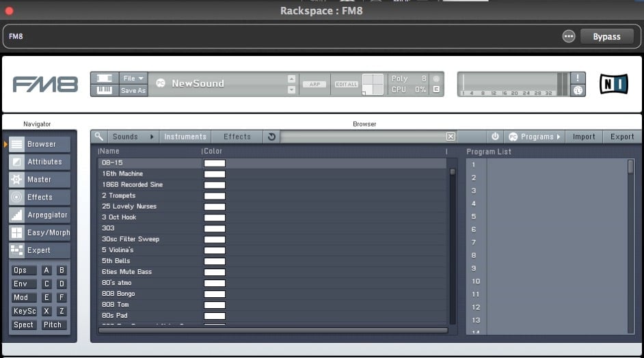Image resolution: width=644 pixels, height=358 pixels.
Task: Click the Save As button
Action: [133, 90]
